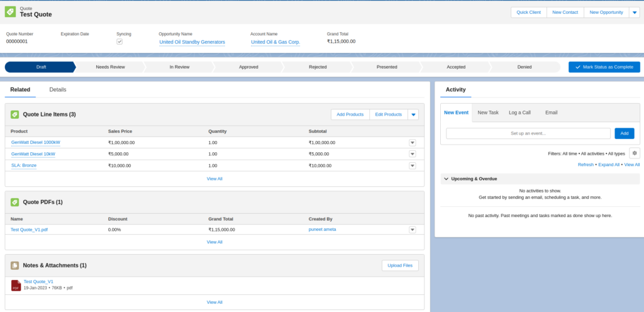The image size is (644, 312).
Task: Open row actions for SLA: Bronze
Action: click(x=413, y=165)
